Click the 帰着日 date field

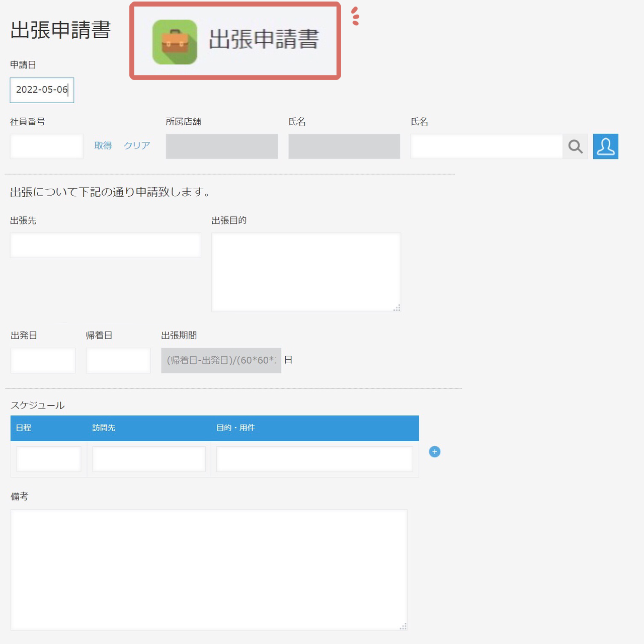tap(118, 360)
